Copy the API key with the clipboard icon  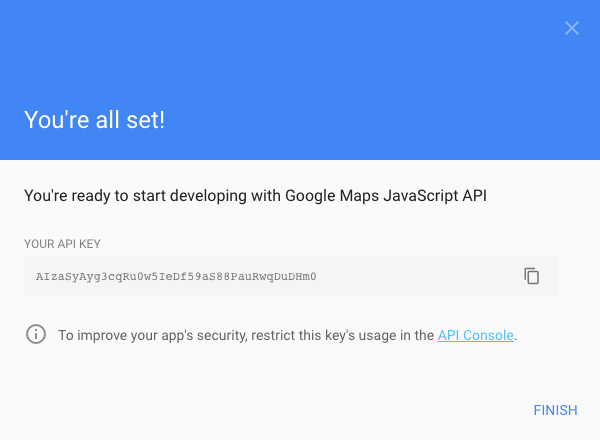[532, 276]
